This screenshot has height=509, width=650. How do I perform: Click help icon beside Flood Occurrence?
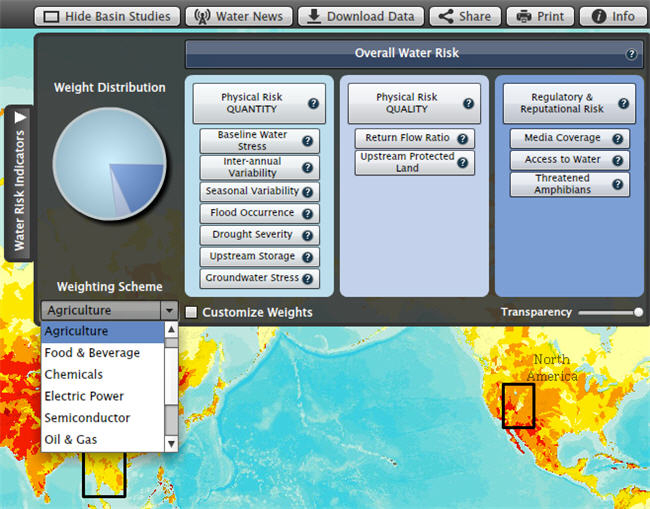[x=307, y=213]
